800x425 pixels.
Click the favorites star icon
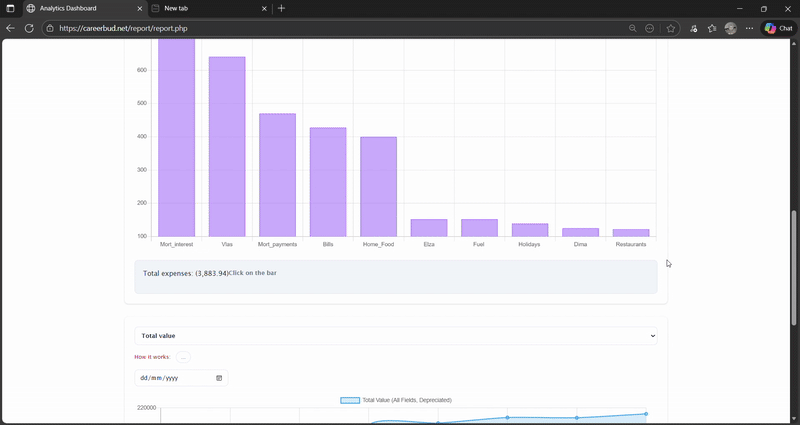tap(671, 28)
